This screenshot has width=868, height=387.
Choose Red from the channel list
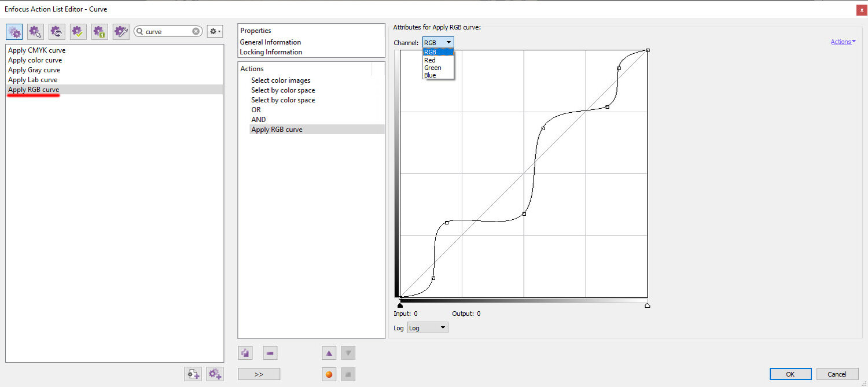[439, 60]
